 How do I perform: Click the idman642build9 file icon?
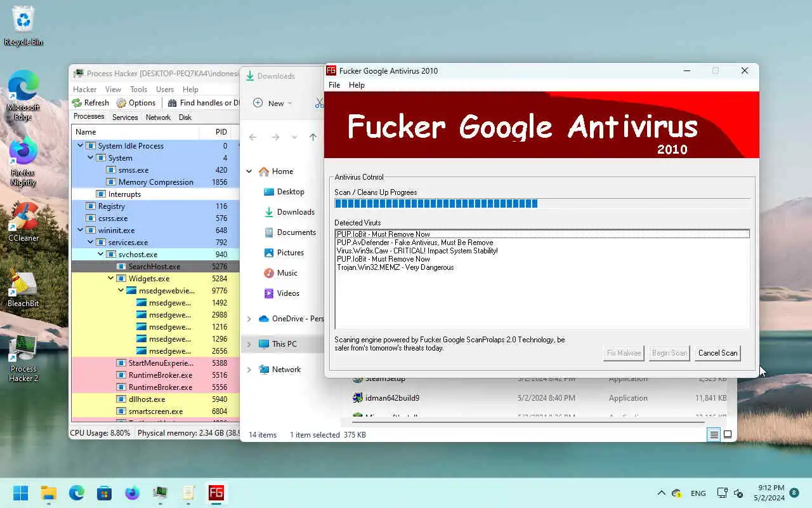[358, 398]
